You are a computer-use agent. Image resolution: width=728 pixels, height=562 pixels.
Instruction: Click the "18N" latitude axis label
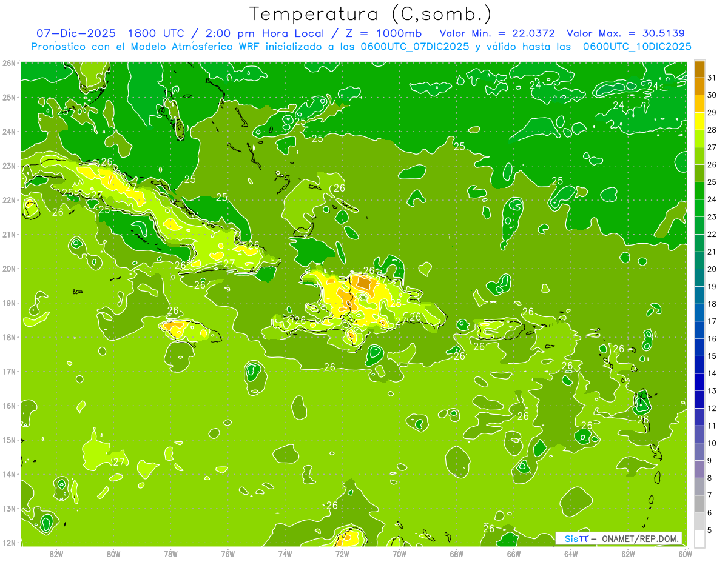9,337
